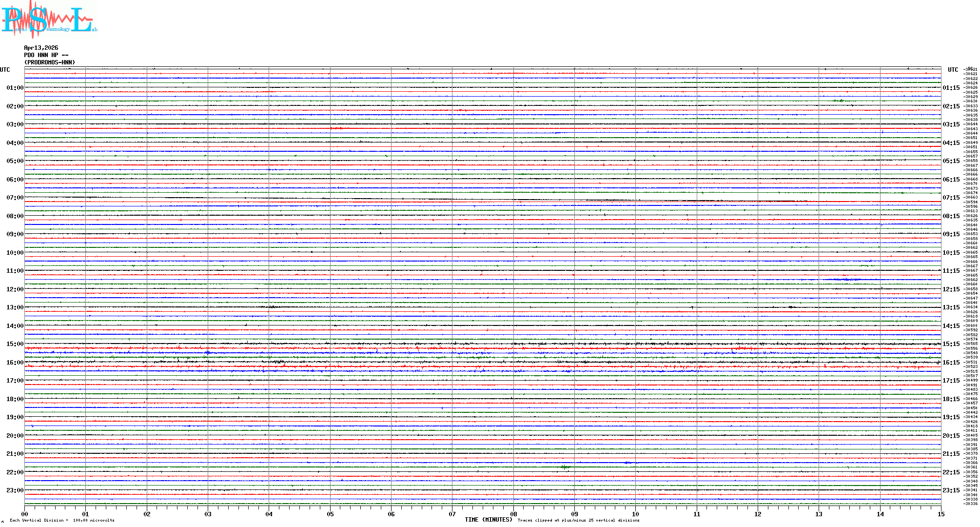Click the 21:15 label on right side
This screenshot has width=980, height=527.
951,454
